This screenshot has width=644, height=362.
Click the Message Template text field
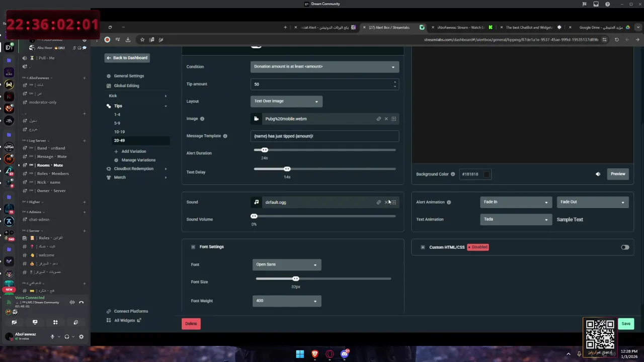[325, 136]
